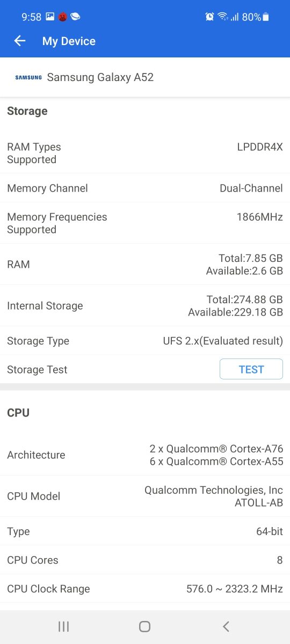This screenshot has height=644, width=290.
Task: Start the storage TEST button
Action: click(x=251, y=369)
